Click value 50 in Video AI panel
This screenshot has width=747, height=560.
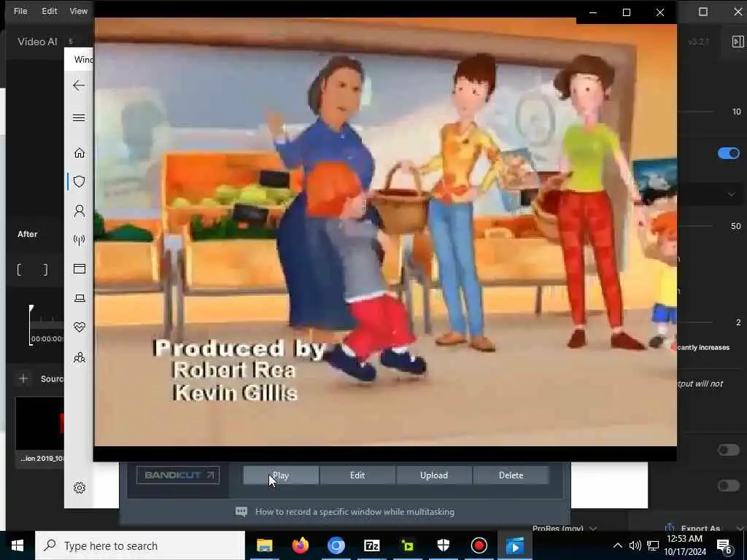[x=735, y=226]
